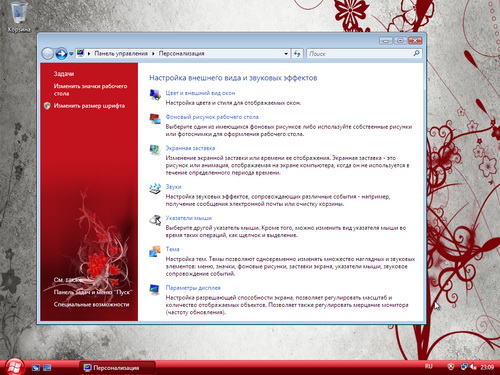Open the recent pages dropdown arrow
The width and height of the screenshot is (500, 375).
click(71, 54)
